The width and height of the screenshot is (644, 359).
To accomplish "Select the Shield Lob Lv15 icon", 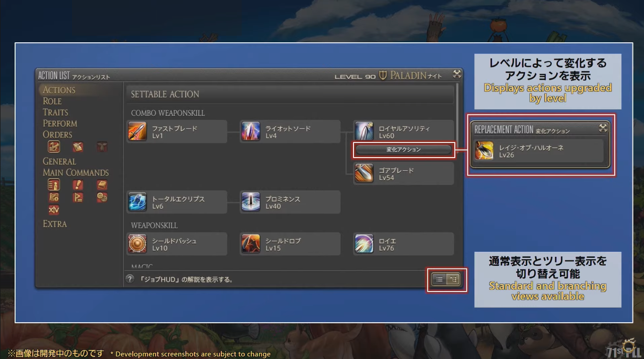I will [250, 244].
